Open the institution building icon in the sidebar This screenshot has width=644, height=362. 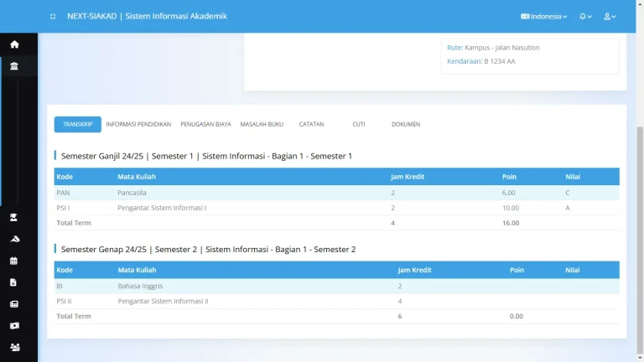click(x=14, y=66)
